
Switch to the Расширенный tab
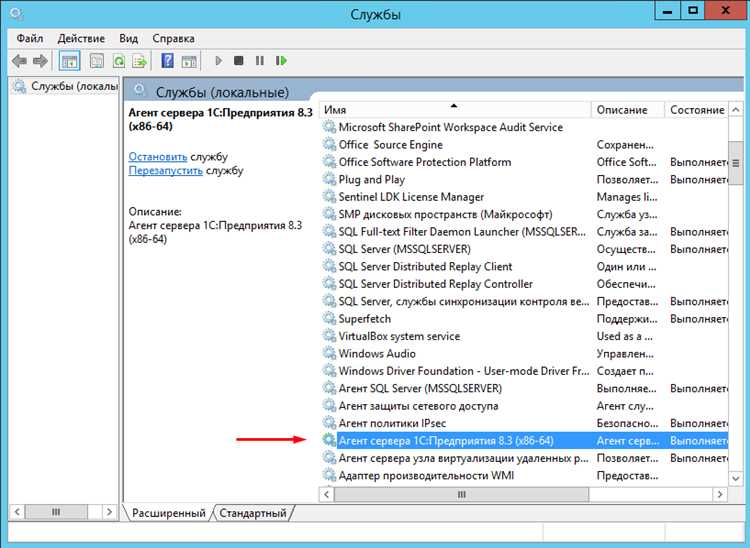pos(168,513)
